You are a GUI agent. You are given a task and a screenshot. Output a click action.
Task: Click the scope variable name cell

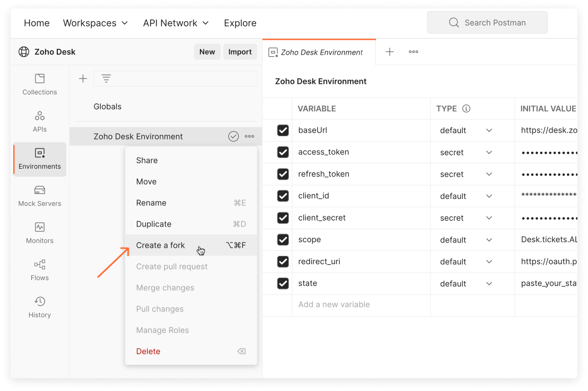coord(361,239)
